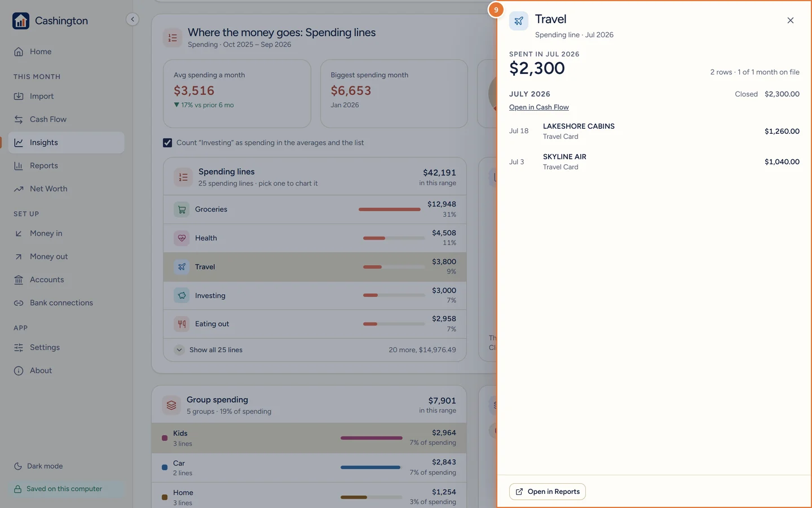Open Cash Flow from the sidebar
Viewport: 812px width, 508px height.
click(66, 120)
